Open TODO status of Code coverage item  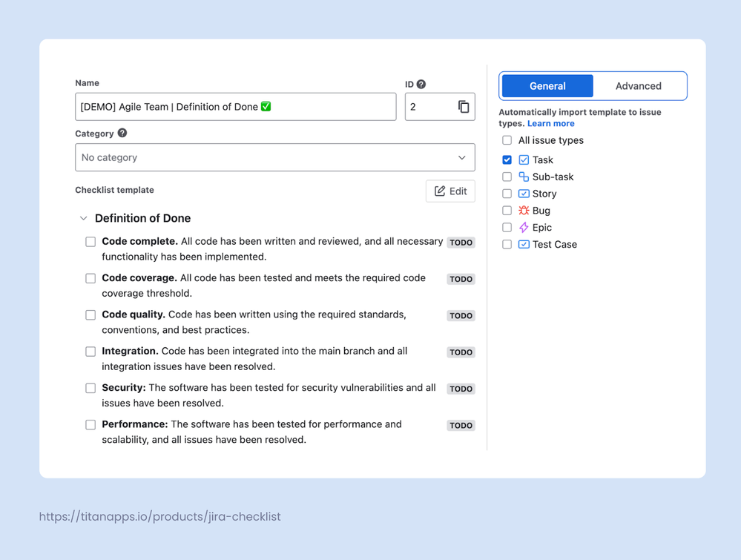[461, 279]
